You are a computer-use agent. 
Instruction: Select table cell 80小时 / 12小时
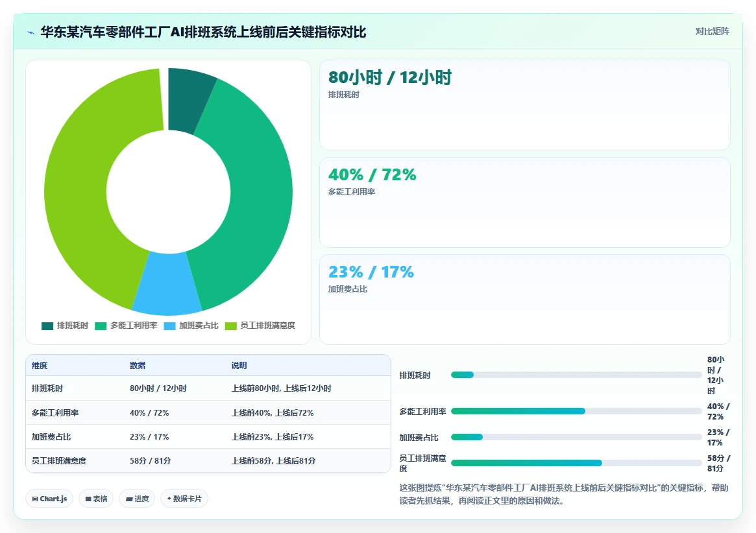coord(158,388)
